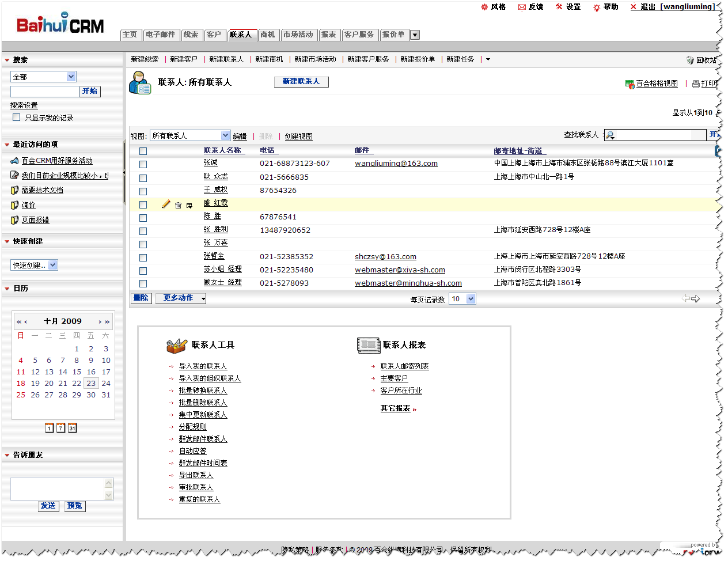Viewport: 728px width, 561px height.
Task: Open the 百会格格视图 grid view icon
Action: pyautogui.click(x=630, y=84)
